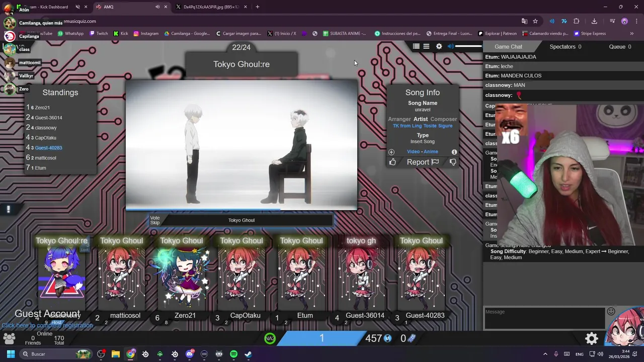Like the song with thumbs up

(x=392, y=162)
